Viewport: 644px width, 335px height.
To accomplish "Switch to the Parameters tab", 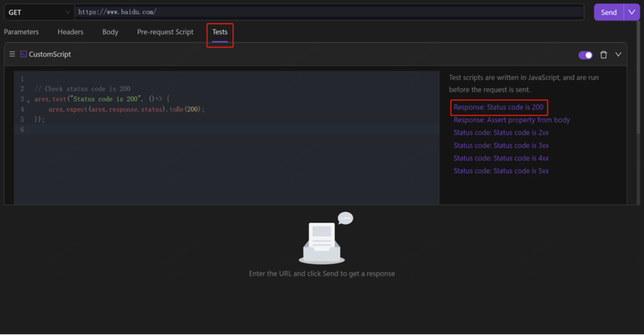I will 21,32.
